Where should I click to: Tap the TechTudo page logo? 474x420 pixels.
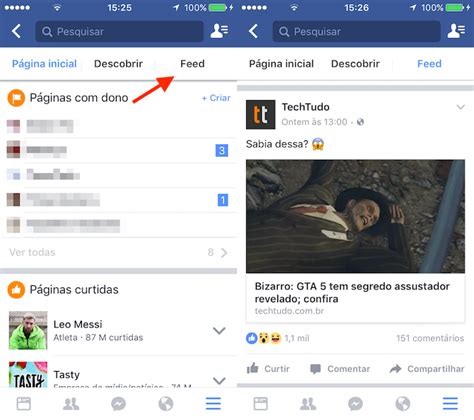(261, 114)
